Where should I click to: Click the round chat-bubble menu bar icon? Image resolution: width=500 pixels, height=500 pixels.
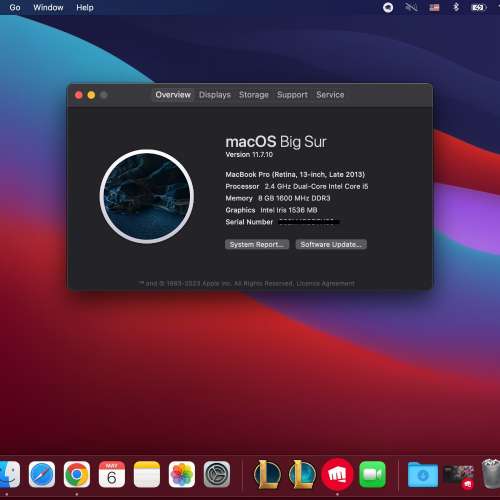coord(388,7)
